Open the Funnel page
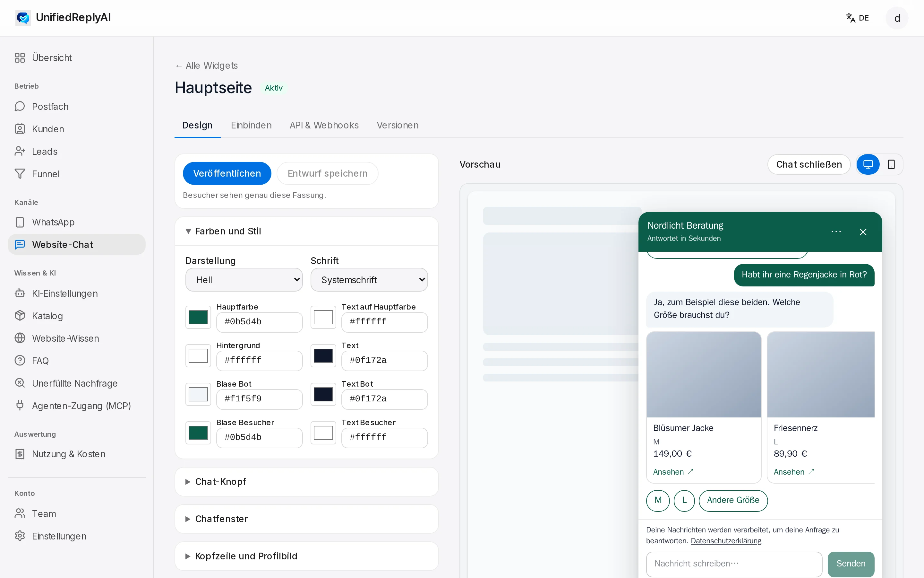This screenshot has width=924, height=578. point(76,174)
